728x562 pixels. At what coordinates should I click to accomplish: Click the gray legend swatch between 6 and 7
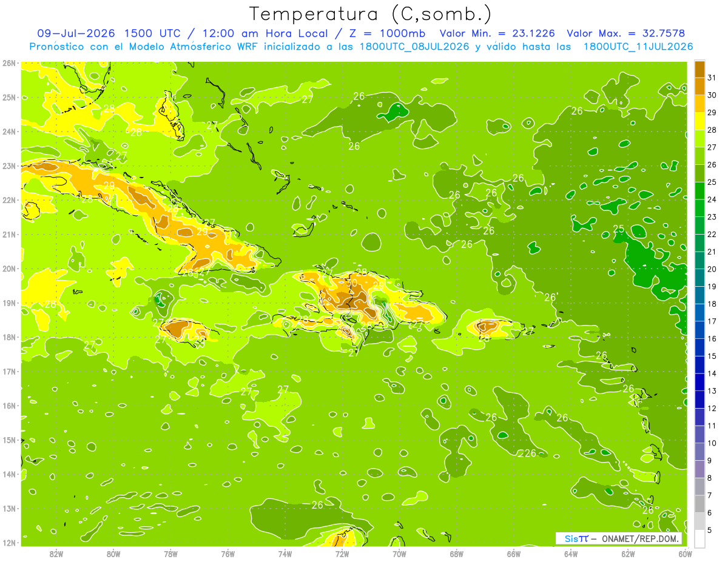pos(699,504)
